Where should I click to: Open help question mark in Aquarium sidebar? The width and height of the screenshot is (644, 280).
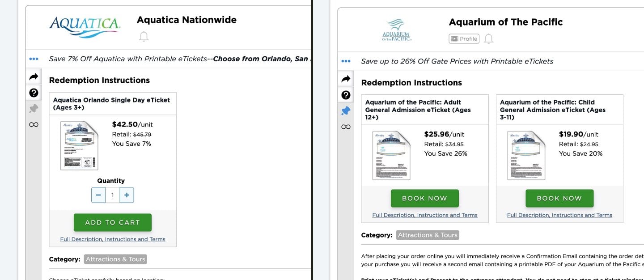(x=346, y=95)
